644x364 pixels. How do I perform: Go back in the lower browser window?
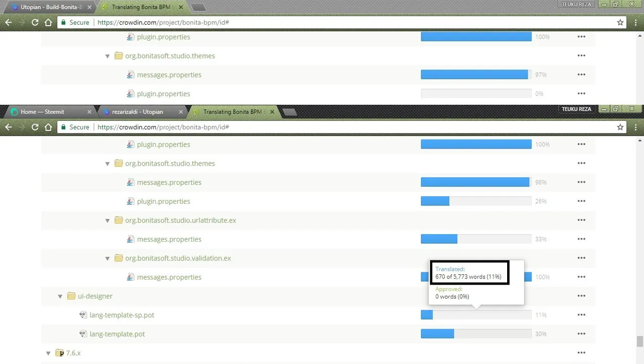click(x=8, y=127)
